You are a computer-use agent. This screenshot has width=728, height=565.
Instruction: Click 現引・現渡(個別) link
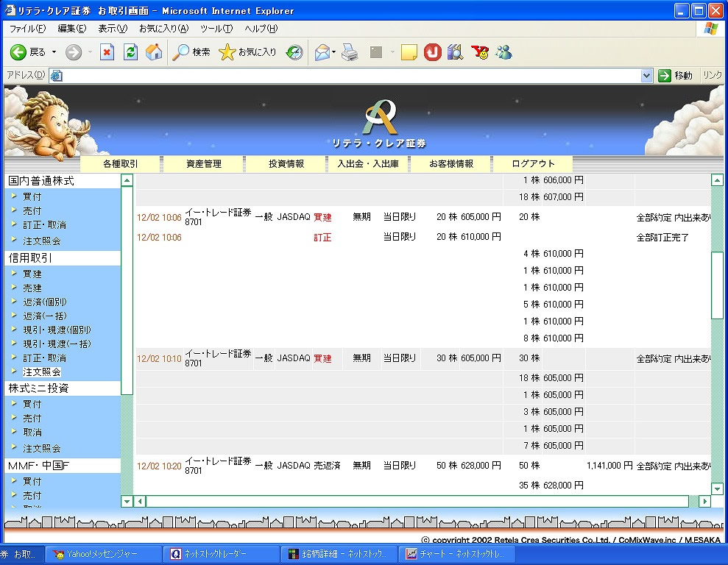pyautogui.click(x=57, y=330)
